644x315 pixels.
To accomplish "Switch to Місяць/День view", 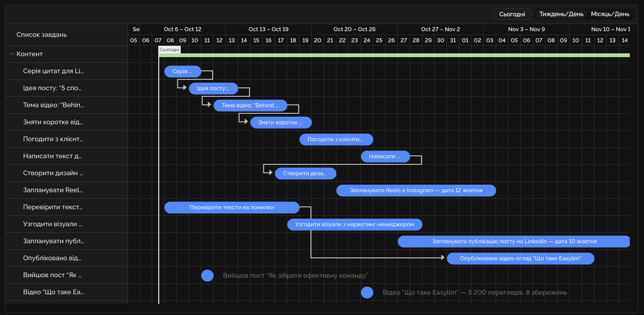I will click(610, 14).
